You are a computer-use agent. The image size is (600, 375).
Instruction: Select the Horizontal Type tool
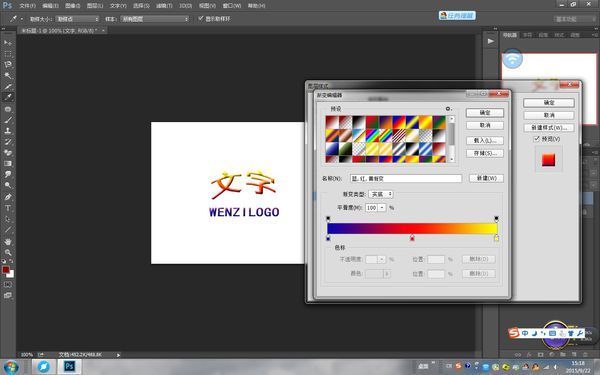(x=8, y=208)
